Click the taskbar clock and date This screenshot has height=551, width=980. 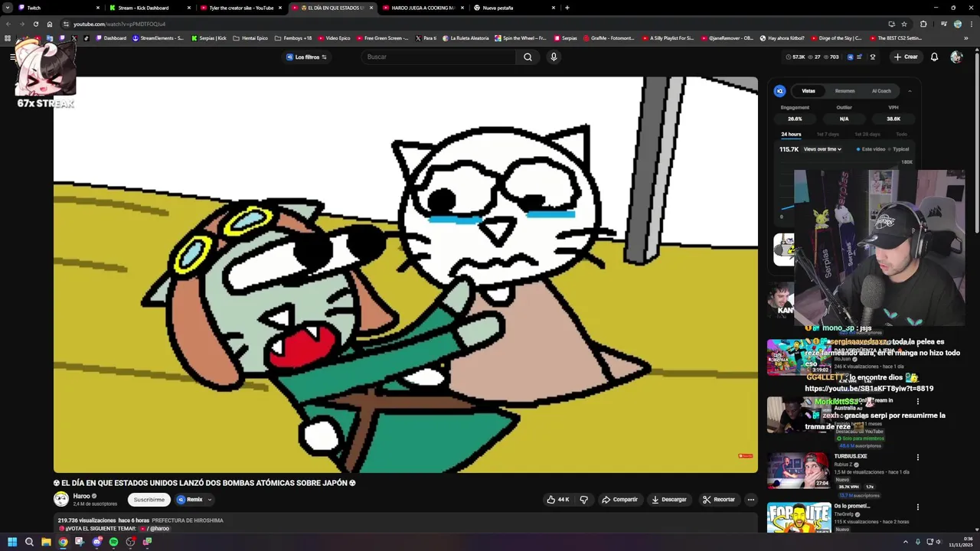[x=960, y=542]
